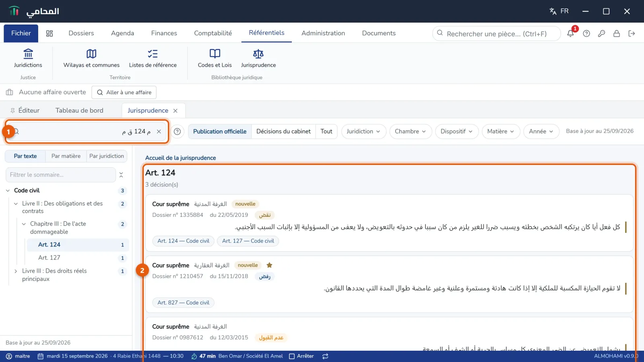
Task: Open the notifications bell
Action: tap(570, 33)
